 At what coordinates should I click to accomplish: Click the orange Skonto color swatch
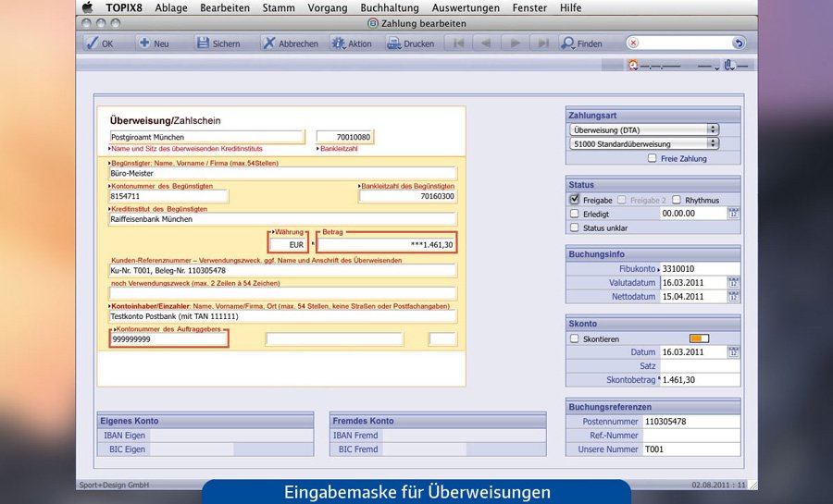[x=699, y=338]
